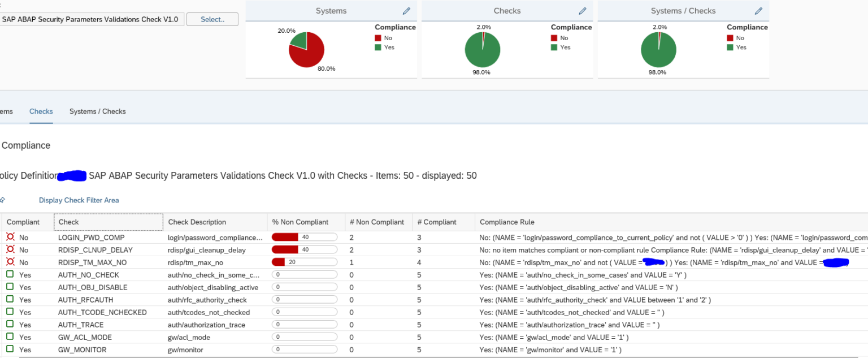
Task: Select the red alarm icon for RDISP_TM_MAX_NO
Action: [x=10, y=262]
